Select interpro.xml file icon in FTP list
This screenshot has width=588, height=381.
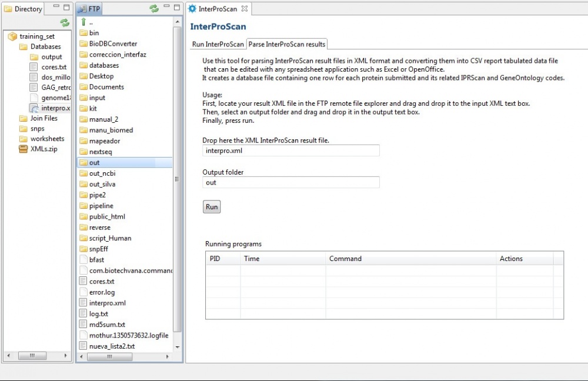(83, 303)
